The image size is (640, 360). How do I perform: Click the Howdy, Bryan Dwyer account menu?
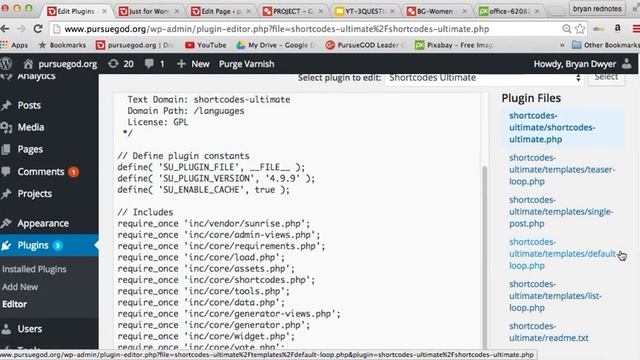point(575,64)
